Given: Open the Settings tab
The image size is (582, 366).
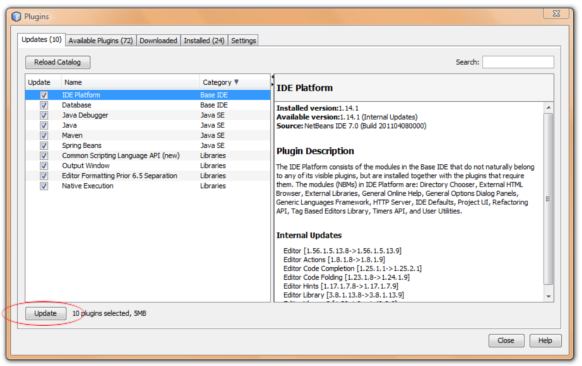Looking at the screenshot, I should [243, 40].
